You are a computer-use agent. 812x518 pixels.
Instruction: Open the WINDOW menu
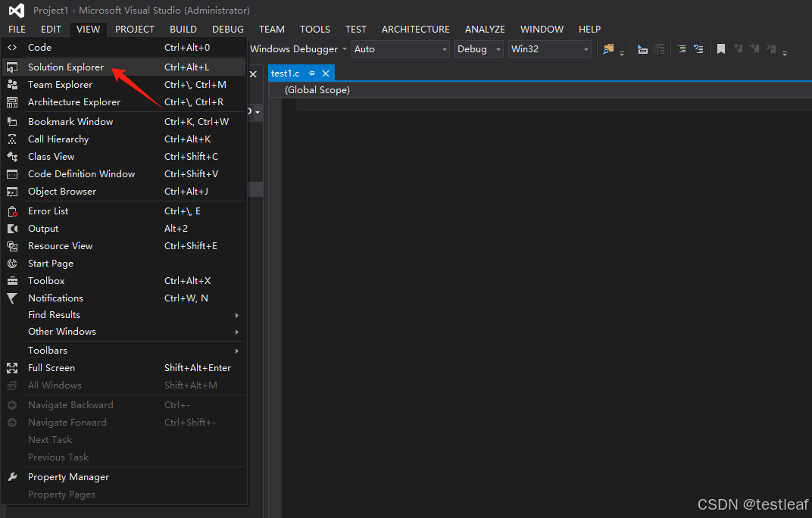(542, 30)
